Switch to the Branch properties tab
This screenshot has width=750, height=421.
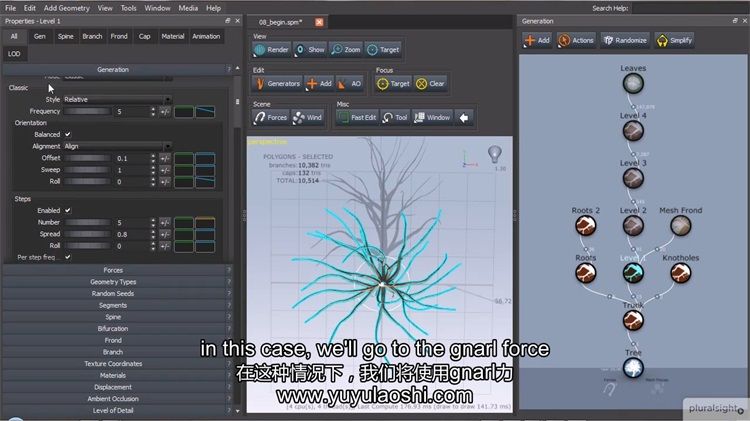(x=92, y=36)
